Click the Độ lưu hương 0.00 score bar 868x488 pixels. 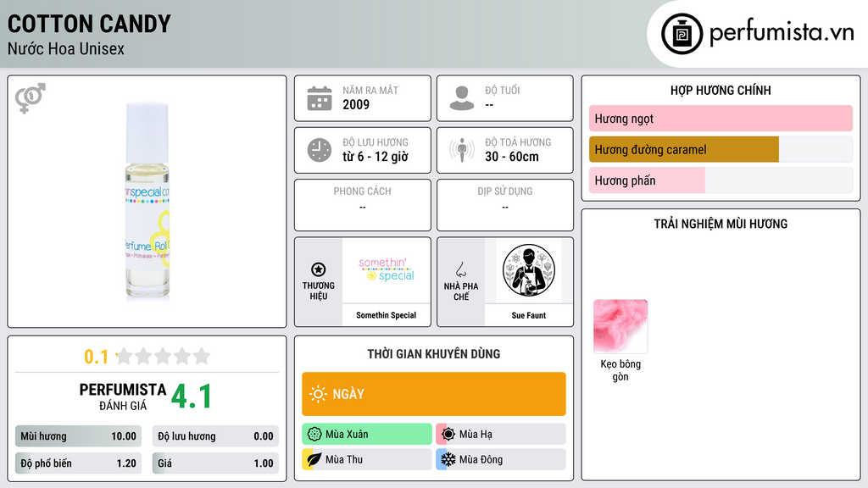point(215,436)
